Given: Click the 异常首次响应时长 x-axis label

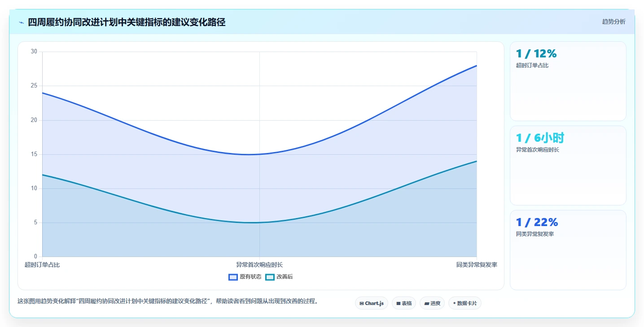Looking at the screenshot, I should coord(259,265).
